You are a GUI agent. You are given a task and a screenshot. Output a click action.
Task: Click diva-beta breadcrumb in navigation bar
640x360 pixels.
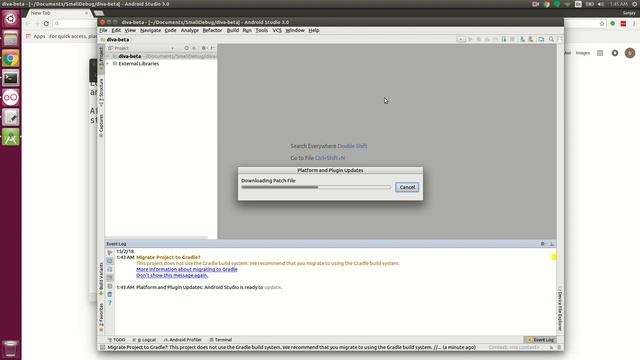[118, 40]
